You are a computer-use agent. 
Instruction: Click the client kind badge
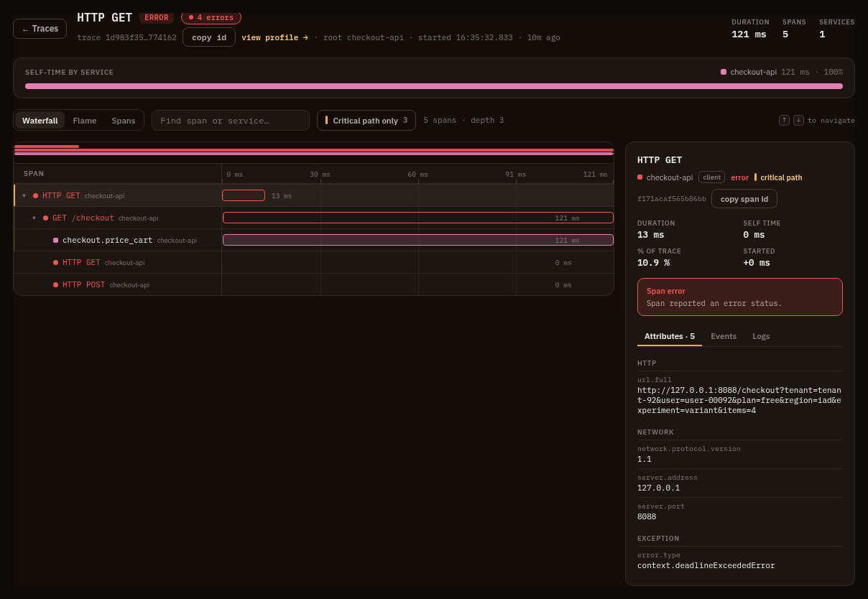pos(711,177)
